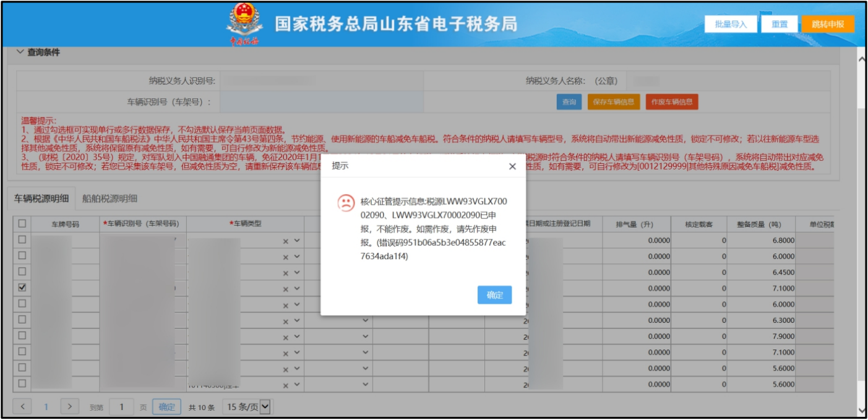Check the first row checkbox in the vehicle table

(22, 239)
